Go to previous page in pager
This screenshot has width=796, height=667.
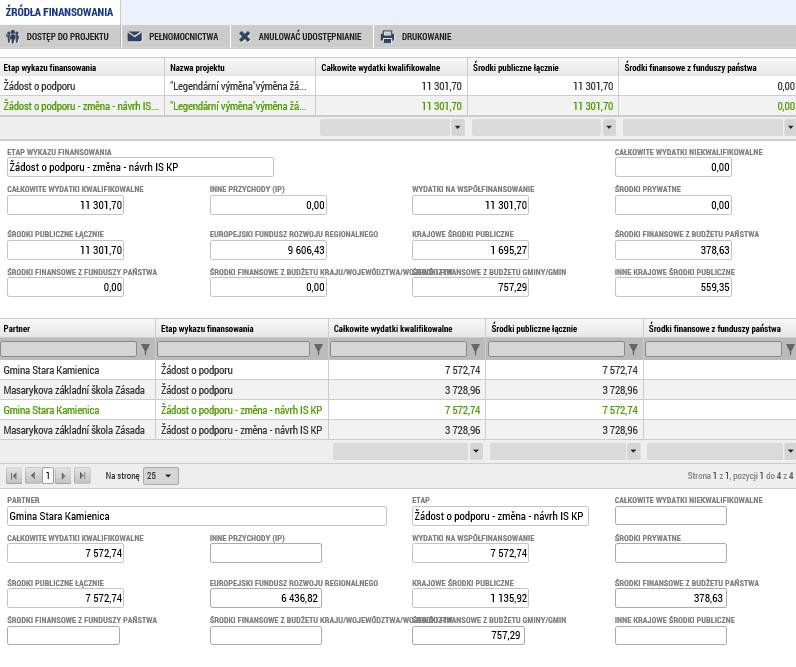pyautogui.click(x=33, y=476)
